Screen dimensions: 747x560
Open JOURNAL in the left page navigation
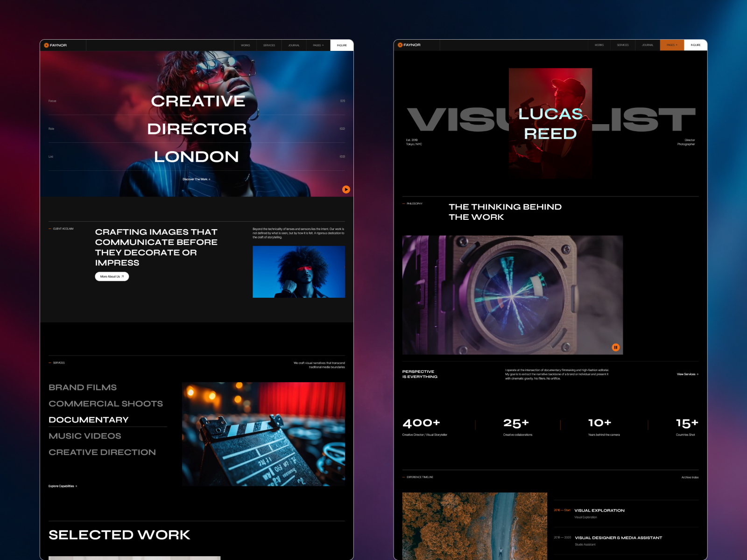pyautogui.click(x=294, y=45)
